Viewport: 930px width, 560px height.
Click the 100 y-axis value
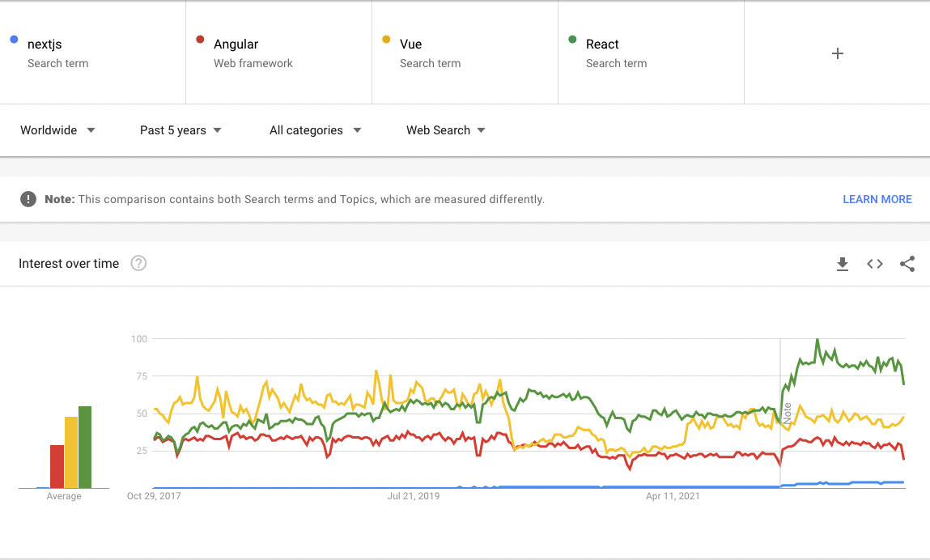click(x=138, y=339)
